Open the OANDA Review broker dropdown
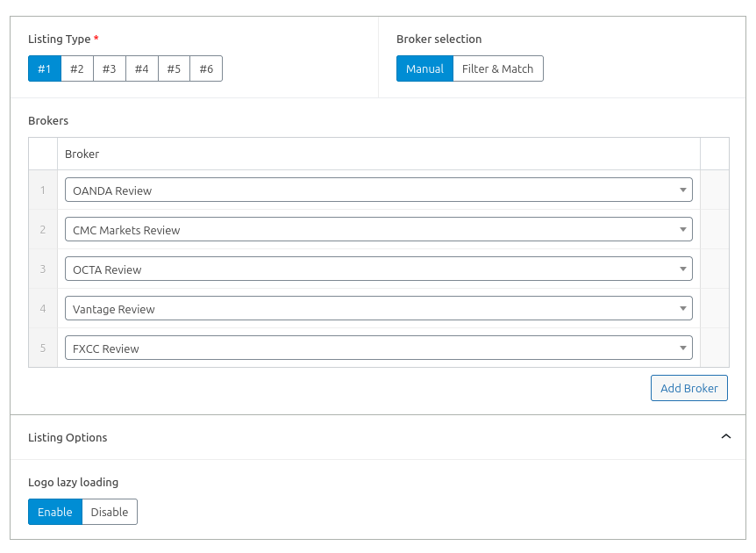 pos(378,190)
